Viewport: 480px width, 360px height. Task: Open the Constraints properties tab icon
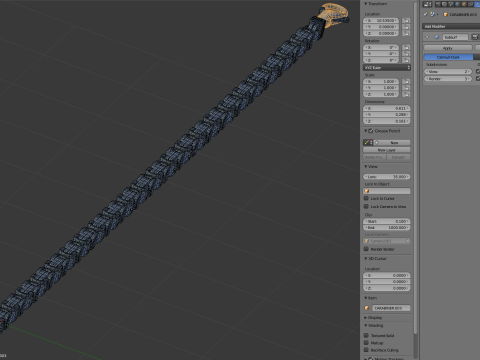[470, 4]
